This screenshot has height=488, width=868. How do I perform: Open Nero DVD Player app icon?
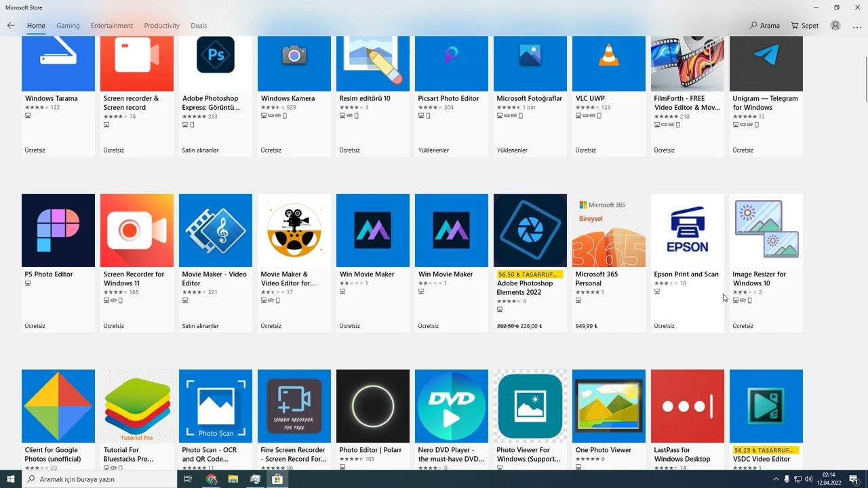tap(451, 406)
